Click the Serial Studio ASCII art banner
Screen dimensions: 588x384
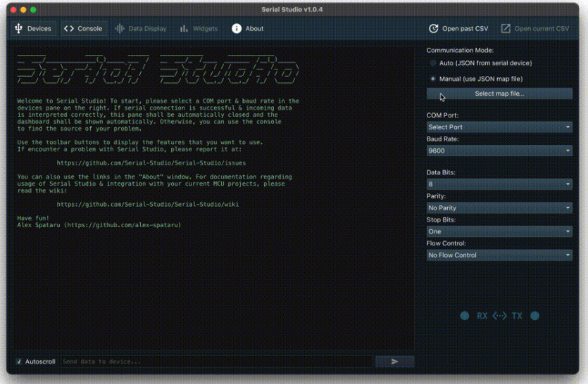tap(158, 70)
